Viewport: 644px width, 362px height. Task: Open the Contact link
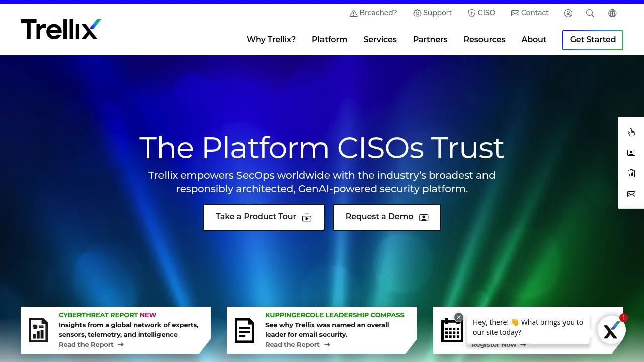[x=530, y=13]
